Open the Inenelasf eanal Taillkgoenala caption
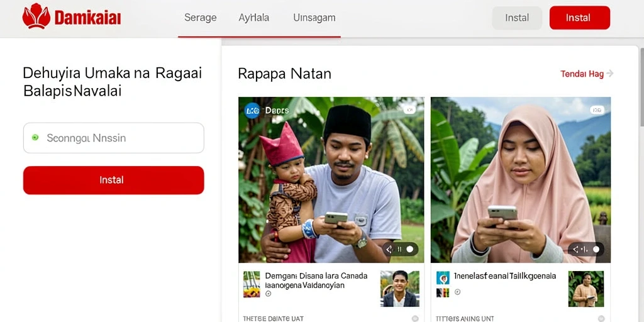Screen dimensions: 644x322 505,275
